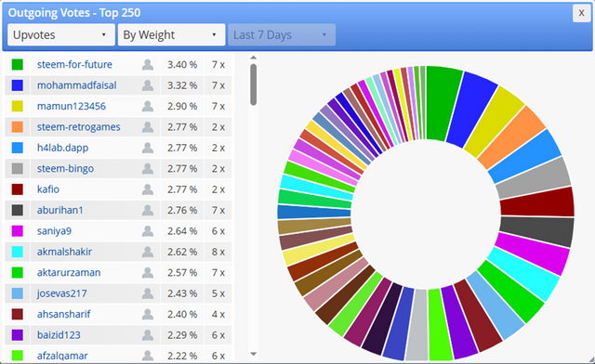
Task: Click profile icon for kafio
Action: pos(148,189)
